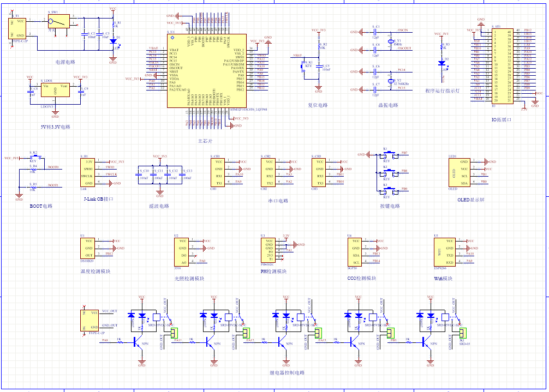The image size is (549, 392).
Task: Click the 按键电路 section label
Action: click(x=390, y=206)
